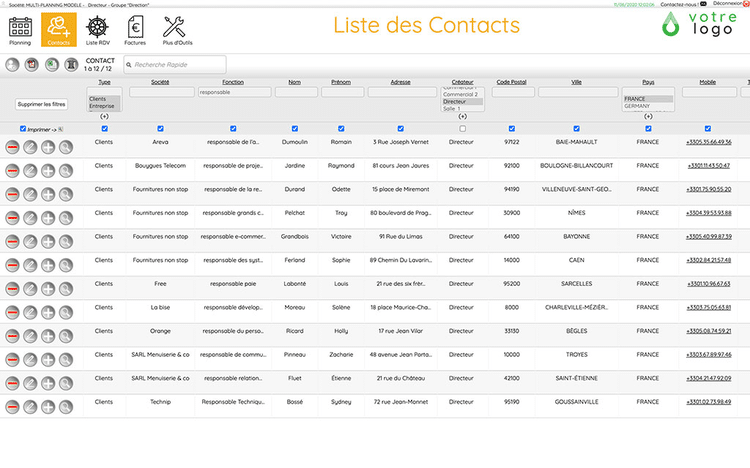Delete the Dumoulin contact with red minus
The height and width of the screenshot is (468, 750).
pos(12,147)
